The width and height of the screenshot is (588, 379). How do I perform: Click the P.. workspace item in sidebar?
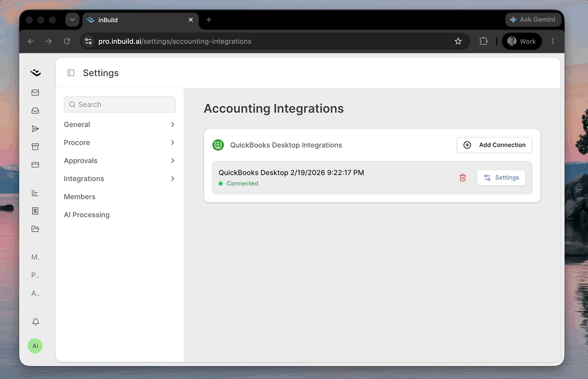pos(35,275)
